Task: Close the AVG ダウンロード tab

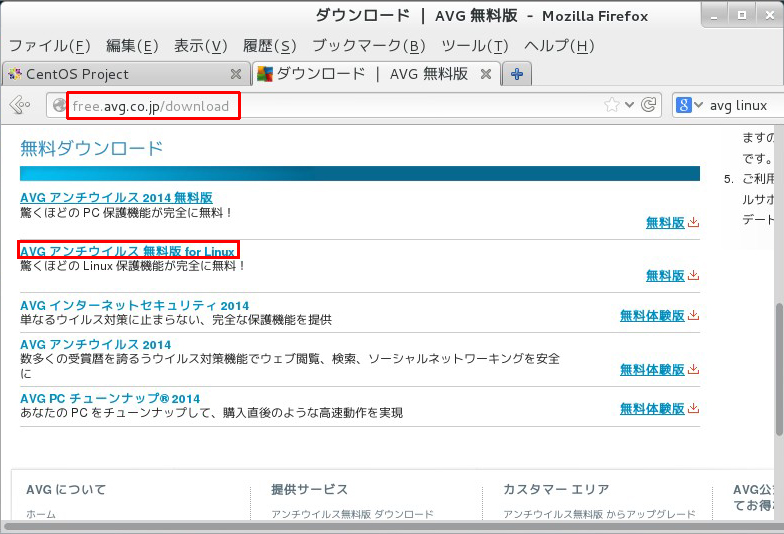Action: [485, 74]
